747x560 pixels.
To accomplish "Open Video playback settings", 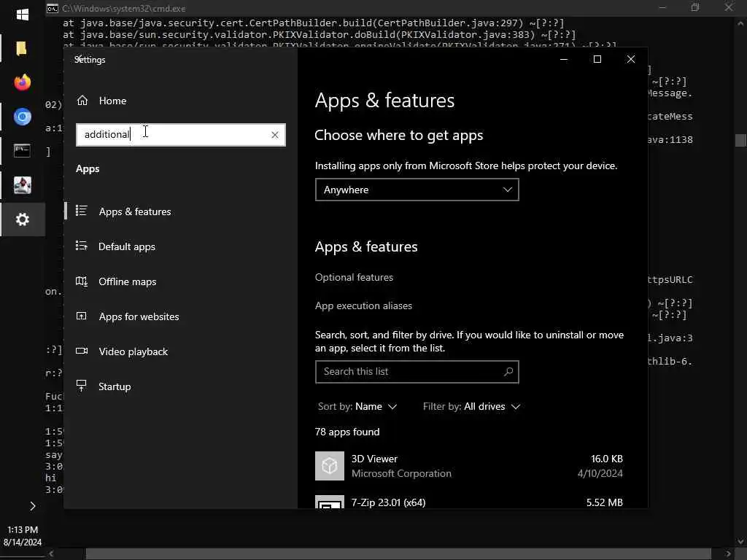I will 133,351.
